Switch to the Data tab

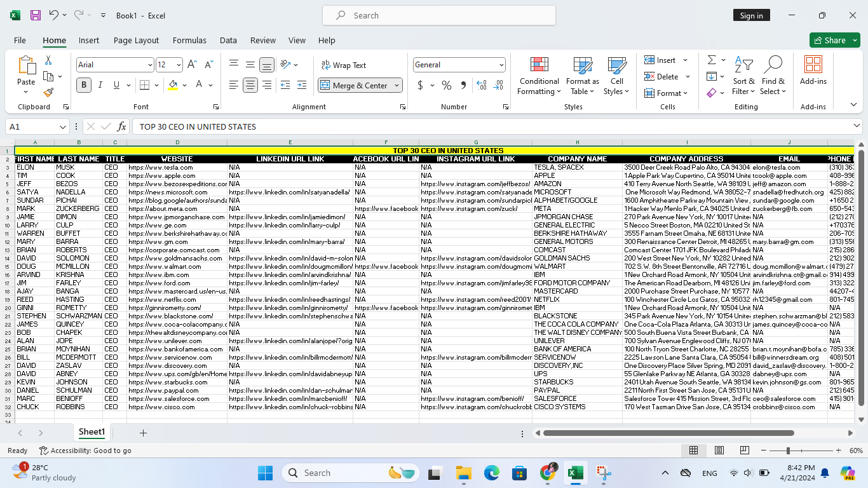tap(228, 40)
